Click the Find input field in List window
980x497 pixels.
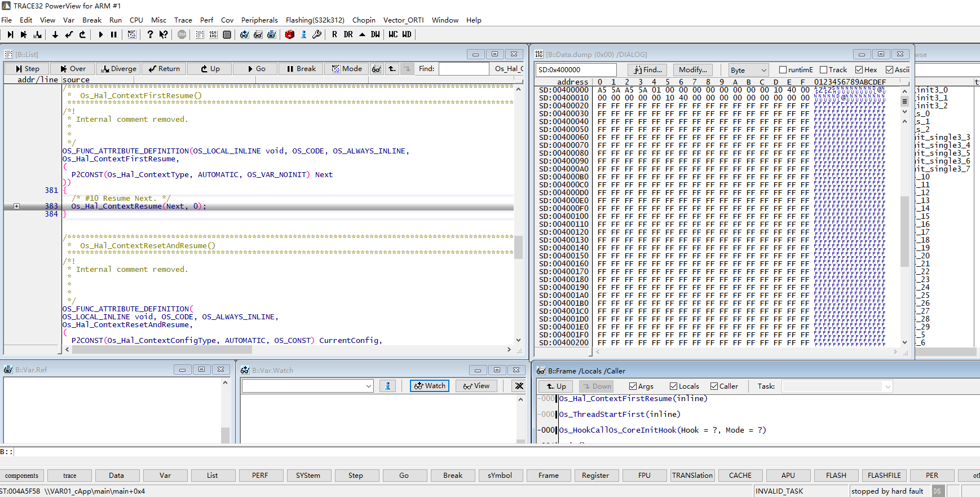(464, 69)
